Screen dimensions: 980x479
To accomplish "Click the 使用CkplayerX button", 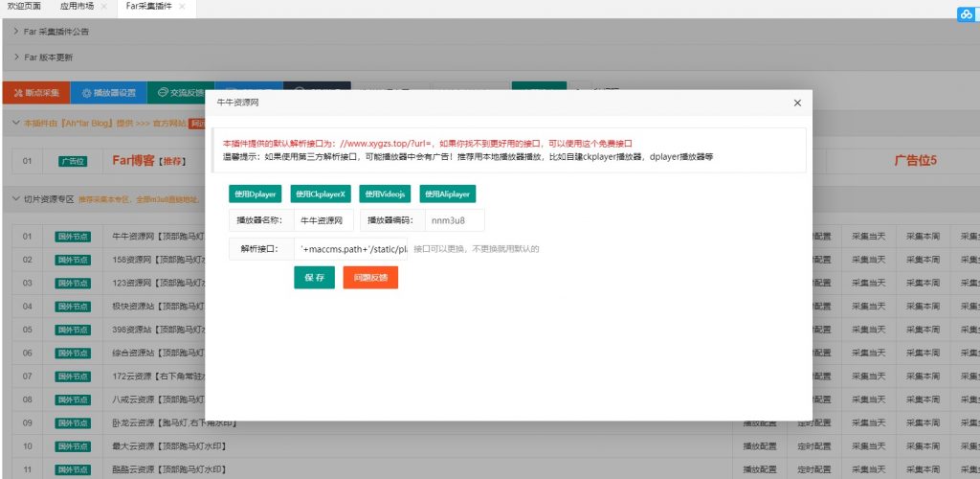I will pos(320,194).
